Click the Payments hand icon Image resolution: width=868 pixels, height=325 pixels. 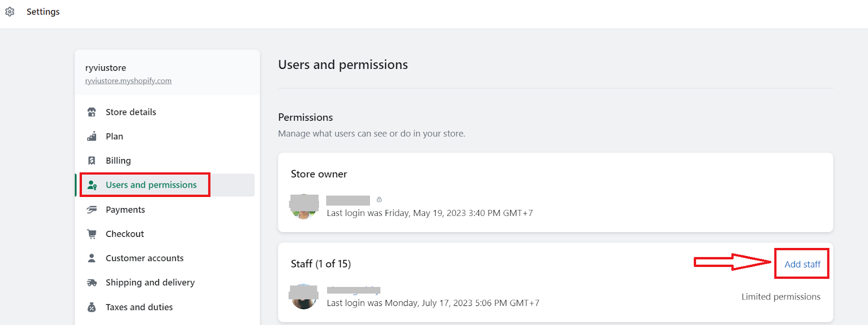click(92, 209)
